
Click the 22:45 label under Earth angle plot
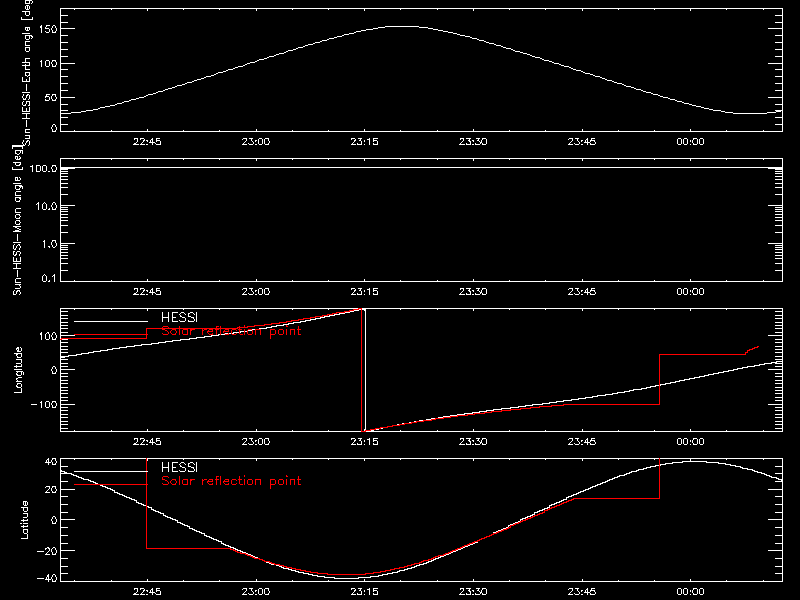coord(147,142)
